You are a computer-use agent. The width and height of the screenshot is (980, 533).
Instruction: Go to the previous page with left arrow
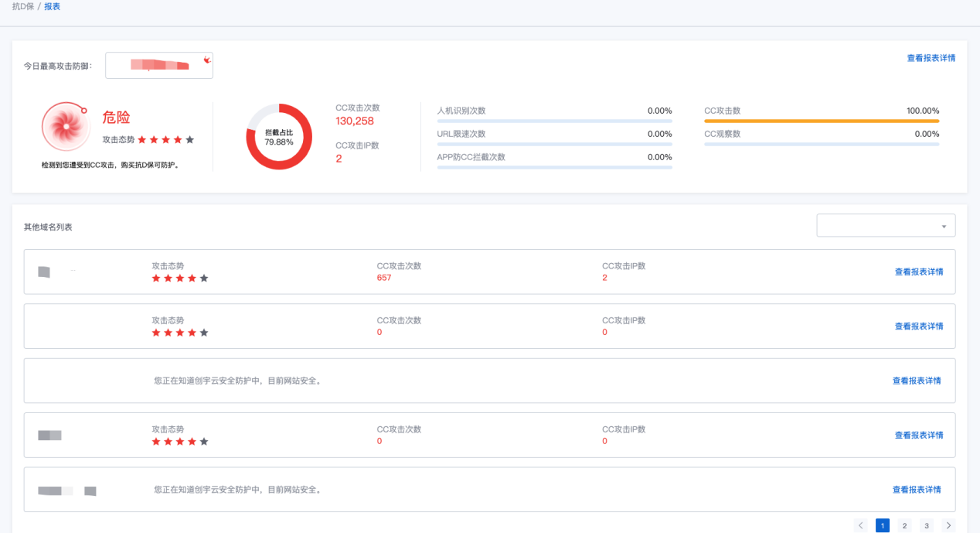click(860, 525)
